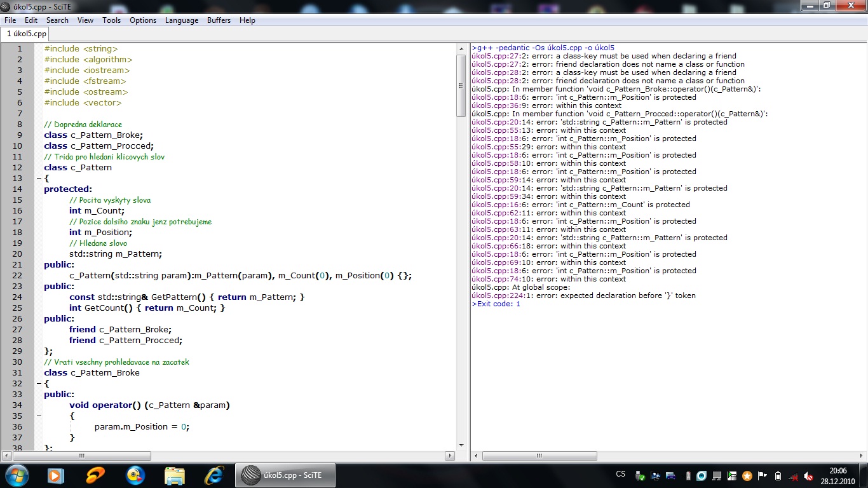868x488 pixels.
Task: Click the '>g++ -pedantic -Os úkol5.cpp' command line
Action: click(543, 48)
